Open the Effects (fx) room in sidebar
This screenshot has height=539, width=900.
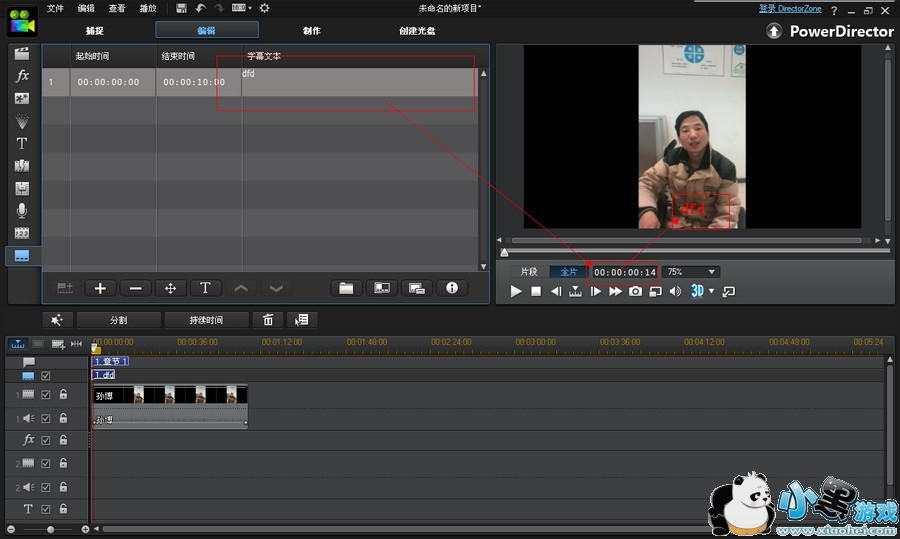[21, 76]
